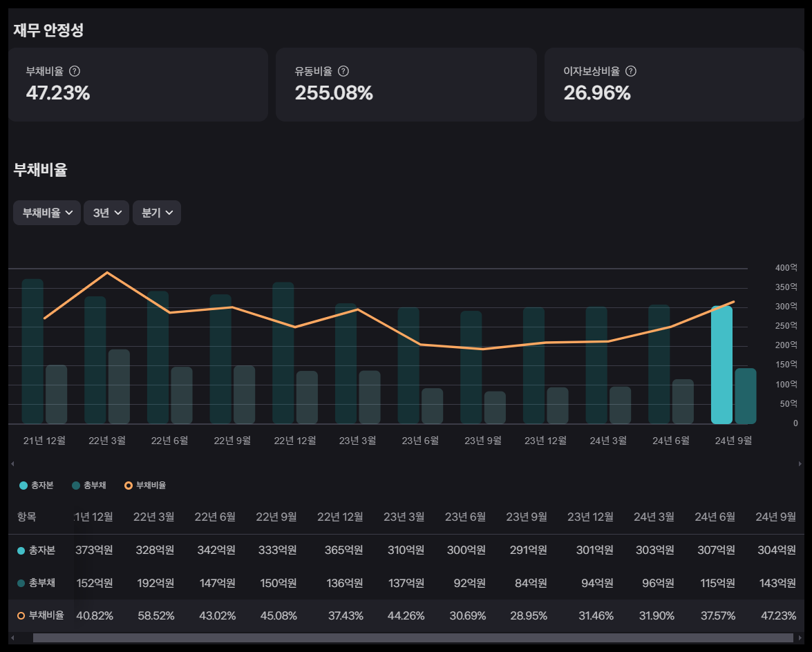Toggle 총부채 series in chart legend
812x652 pixels.
(89, 486)
